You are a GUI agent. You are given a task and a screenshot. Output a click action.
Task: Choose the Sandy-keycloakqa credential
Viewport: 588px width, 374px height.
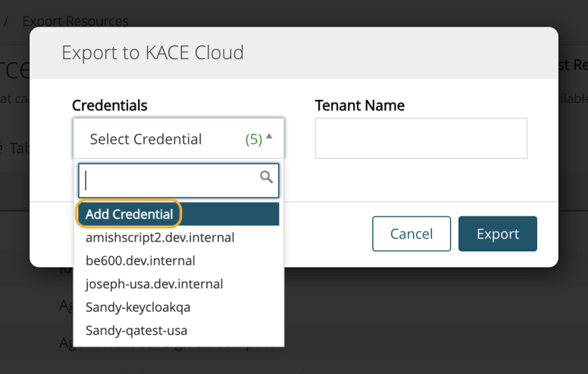pyautogui.click(x=138, y=307)
